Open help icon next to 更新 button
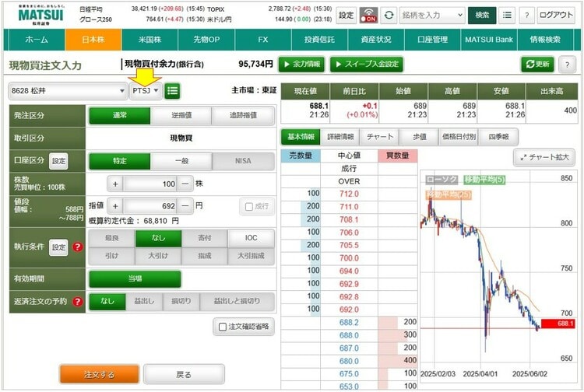584x392 pixels. point(567,65)
